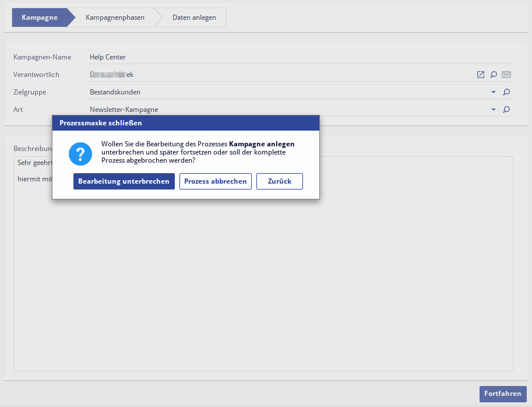
Task: Click the Prozessmaske schließen title bar
Action: coord(185,123)
